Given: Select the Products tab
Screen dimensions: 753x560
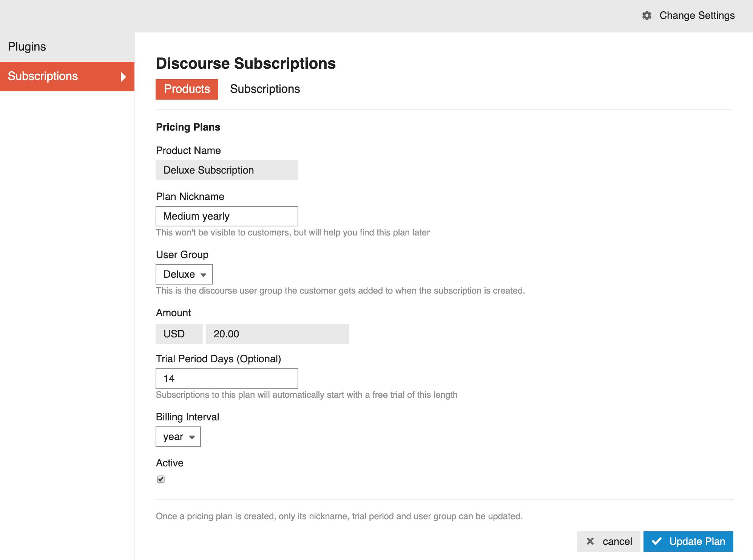Looking at the screenshot, I should click(x=187, y=88).
